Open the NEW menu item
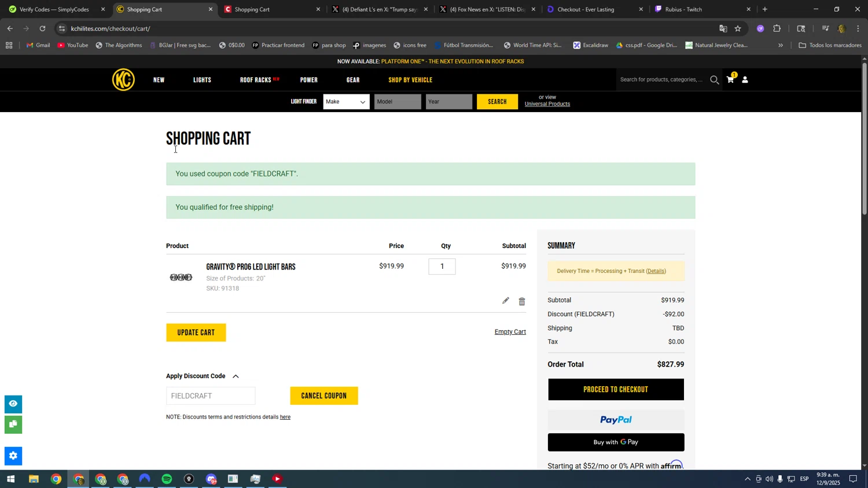The image size is (868, 488). pos(159,80)
